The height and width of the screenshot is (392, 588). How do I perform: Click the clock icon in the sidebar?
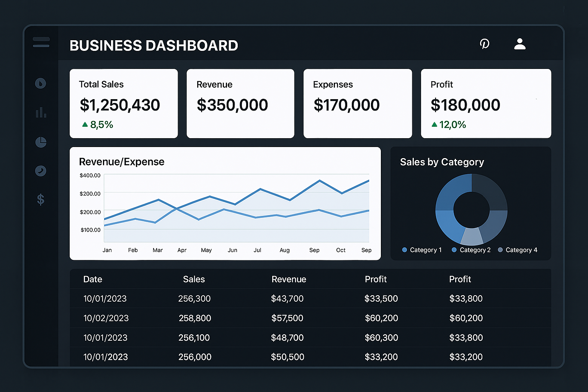(41, 171)
